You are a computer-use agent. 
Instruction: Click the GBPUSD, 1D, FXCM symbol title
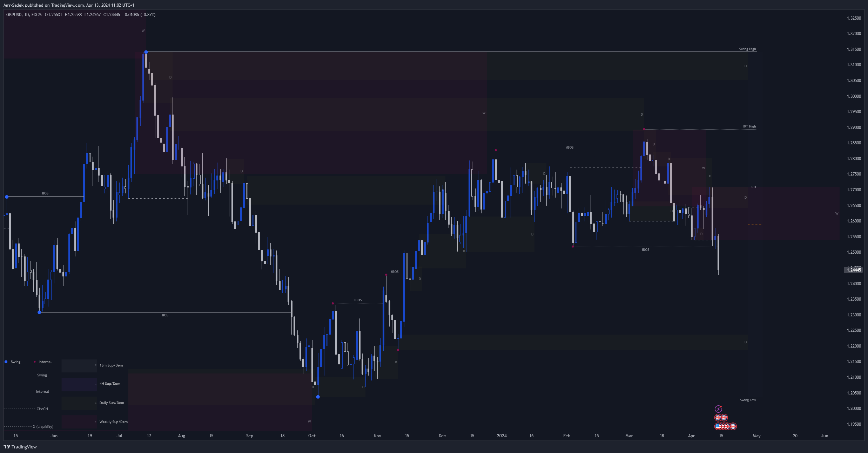pos(24,15)
